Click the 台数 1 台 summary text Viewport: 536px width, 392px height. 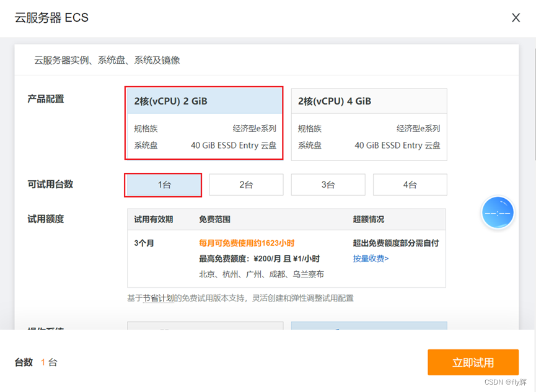pos(36,362)
